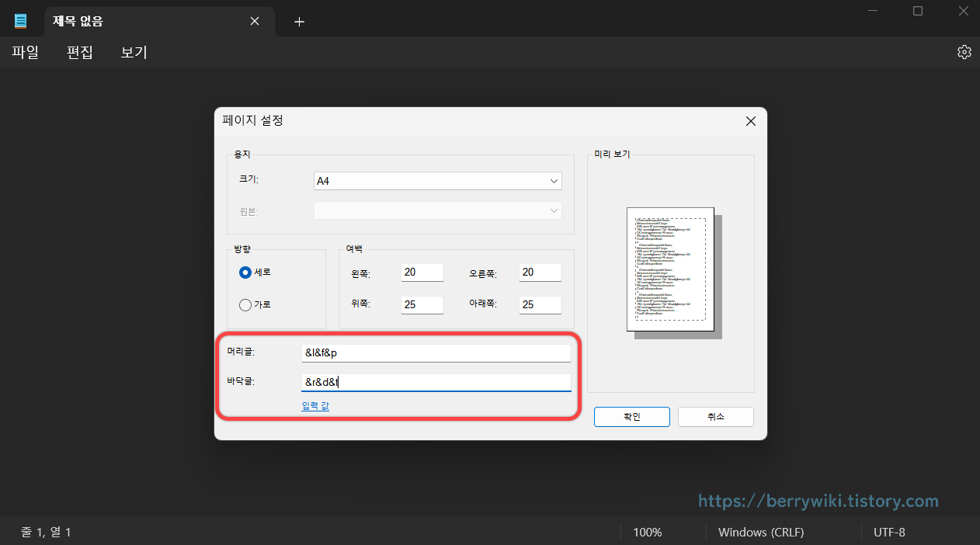The image size is (980, 545).
Task: Open Notepad settings via the gear icon
Action: point(964,51)
